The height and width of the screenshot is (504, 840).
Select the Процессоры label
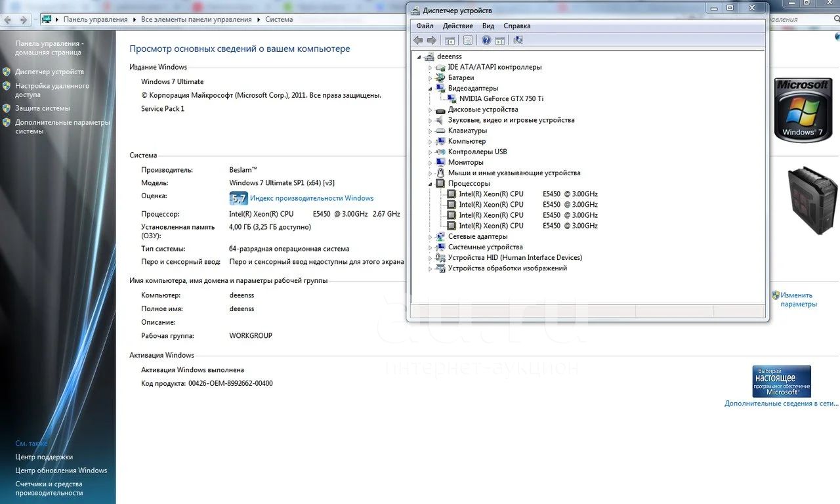(469, 184)
